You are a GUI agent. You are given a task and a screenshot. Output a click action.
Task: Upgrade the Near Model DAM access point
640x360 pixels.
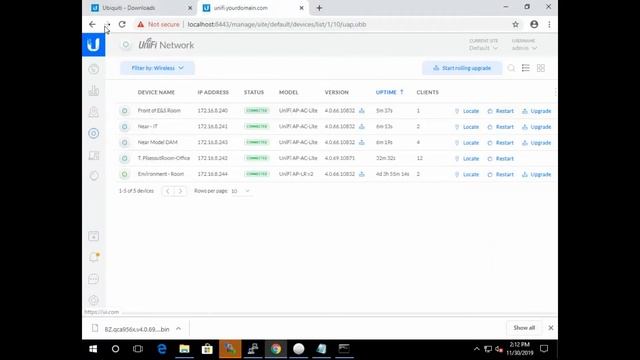537,143
